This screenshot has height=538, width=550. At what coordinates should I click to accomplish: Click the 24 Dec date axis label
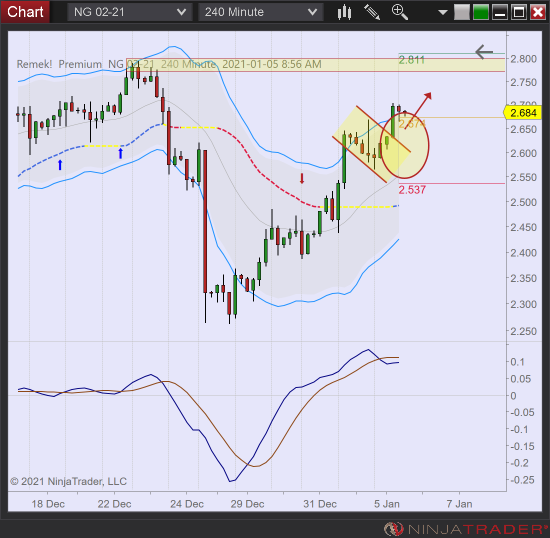pyautogui.click(x=187, y=504)
